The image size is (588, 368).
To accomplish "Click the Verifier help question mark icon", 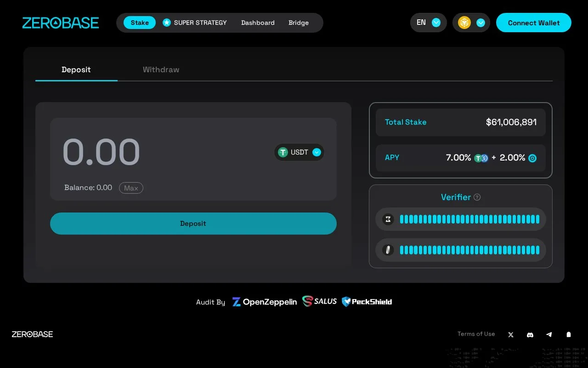I will click(x=477, y=197).
